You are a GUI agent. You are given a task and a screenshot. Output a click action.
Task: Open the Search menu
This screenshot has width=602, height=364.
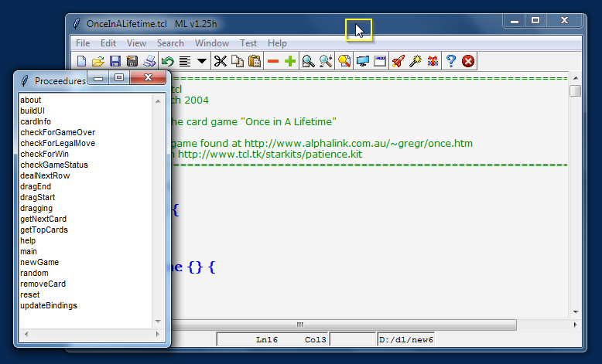click(170, 43)
